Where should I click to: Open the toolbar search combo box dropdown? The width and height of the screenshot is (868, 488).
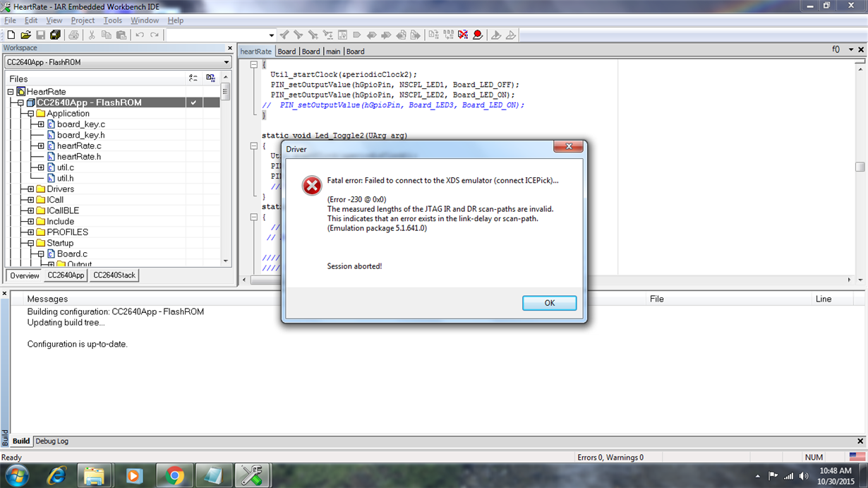[x=271, y=35]
